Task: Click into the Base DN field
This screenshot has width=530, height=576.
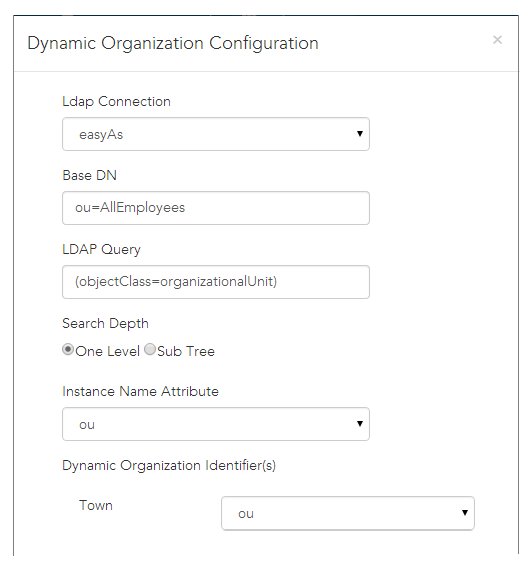Action: (x=216, y=208)
